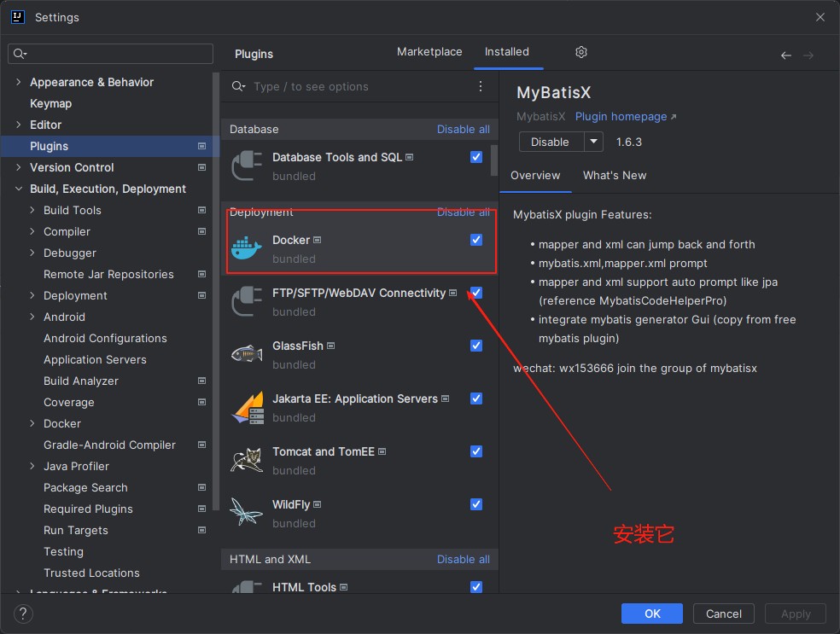Screen dimensions: 840x634
Task: Open the plugins gear settings menu
Action: 581,52
